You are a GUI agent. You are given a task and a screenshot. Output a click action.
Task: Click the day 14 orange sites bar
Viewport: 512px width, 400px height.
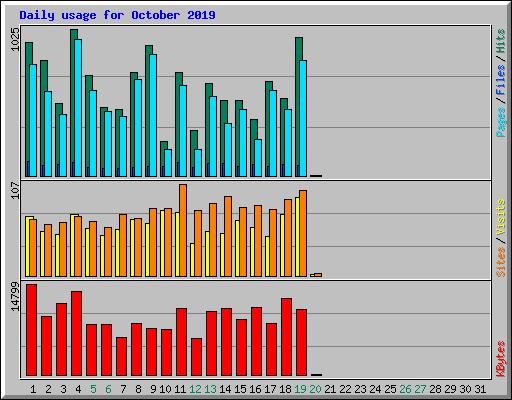click(x=228, y=236)
